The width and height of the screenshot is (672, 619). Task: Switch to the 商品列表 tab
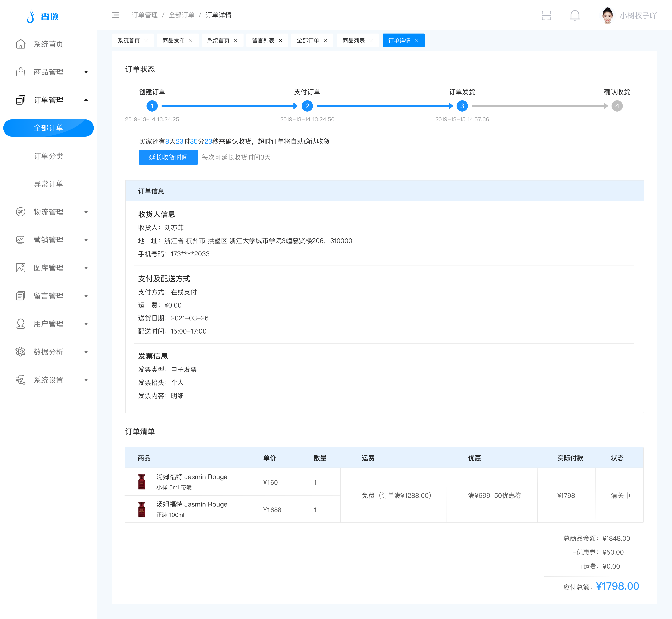pos(354,40)
